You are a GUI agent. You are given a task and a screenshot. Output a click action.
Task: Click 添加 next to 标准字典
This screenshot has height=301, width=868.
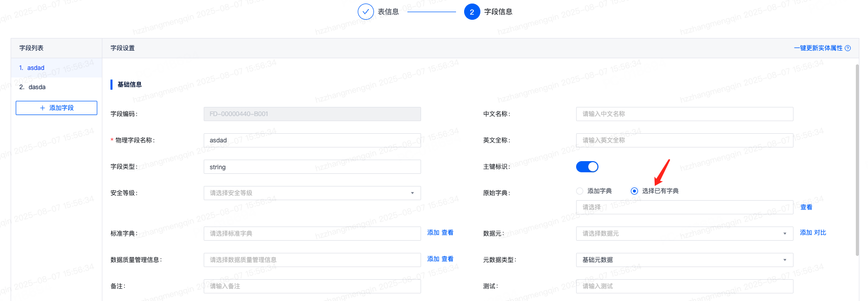pyautogui.click(x=433, y=233)
